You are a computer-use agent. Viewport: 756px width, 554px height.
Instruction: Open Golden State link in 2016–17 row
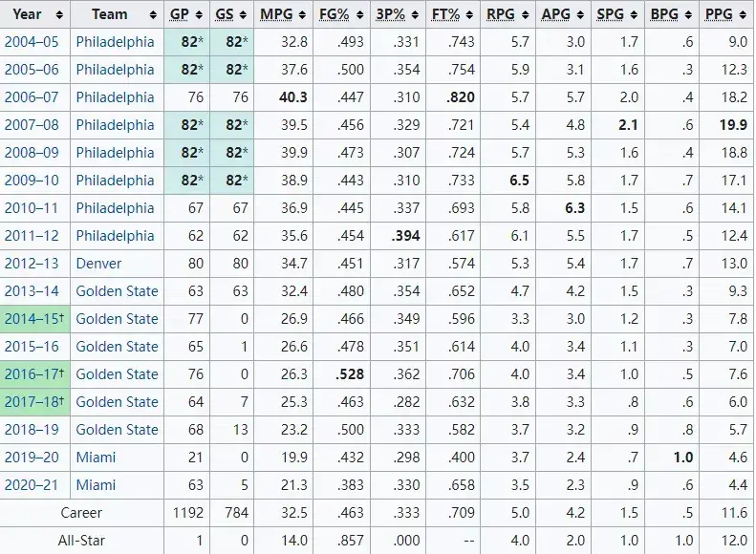[x=118, y=373]
